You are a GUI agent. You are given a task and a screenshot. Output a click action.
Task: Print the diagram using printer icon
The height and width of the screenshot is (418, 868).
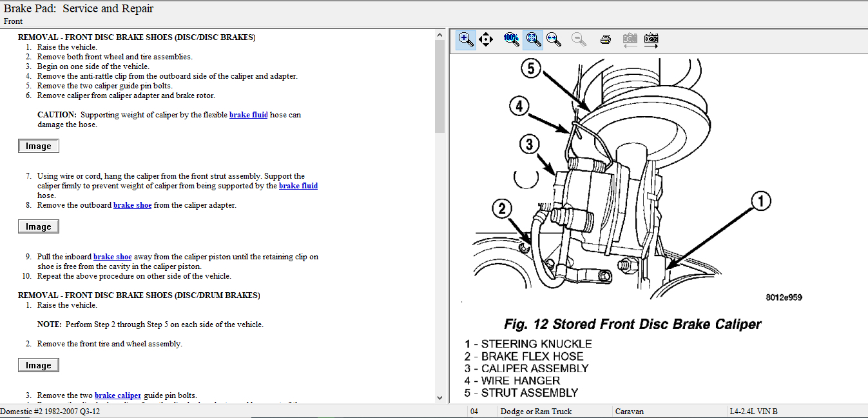[x=605, y=39]
